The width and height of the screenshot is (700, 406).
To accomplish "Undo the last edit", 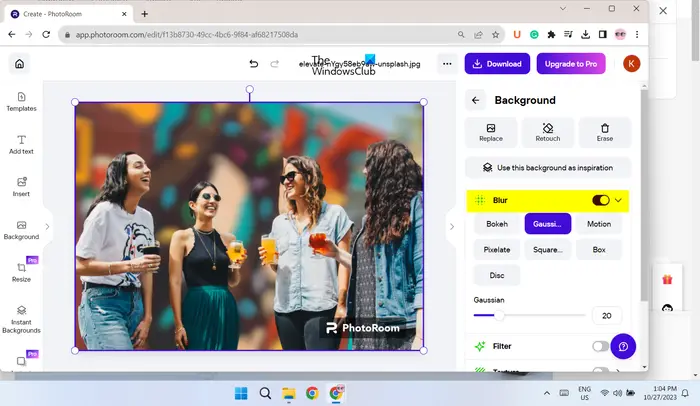I will pyautogui.click(x=254, y=64).
